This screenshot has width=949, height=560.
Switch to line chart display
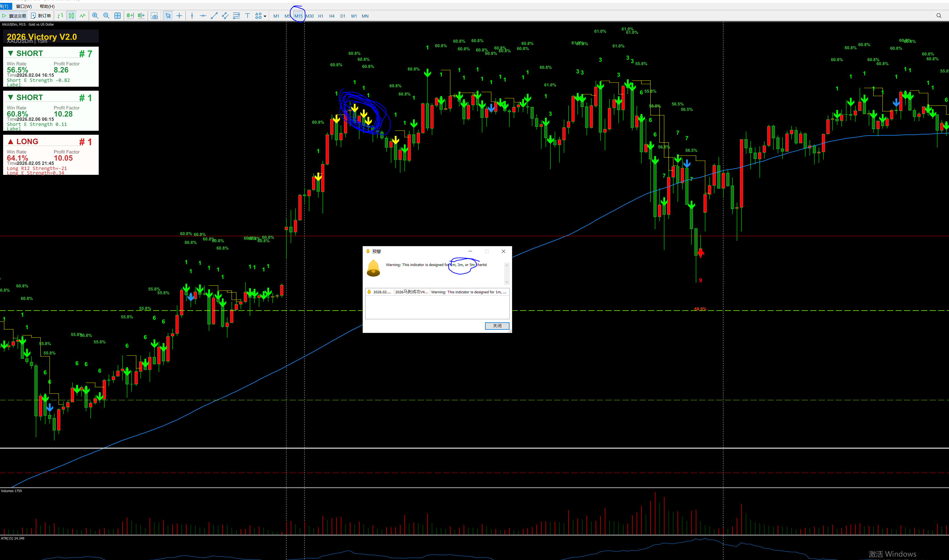point(83,16)
